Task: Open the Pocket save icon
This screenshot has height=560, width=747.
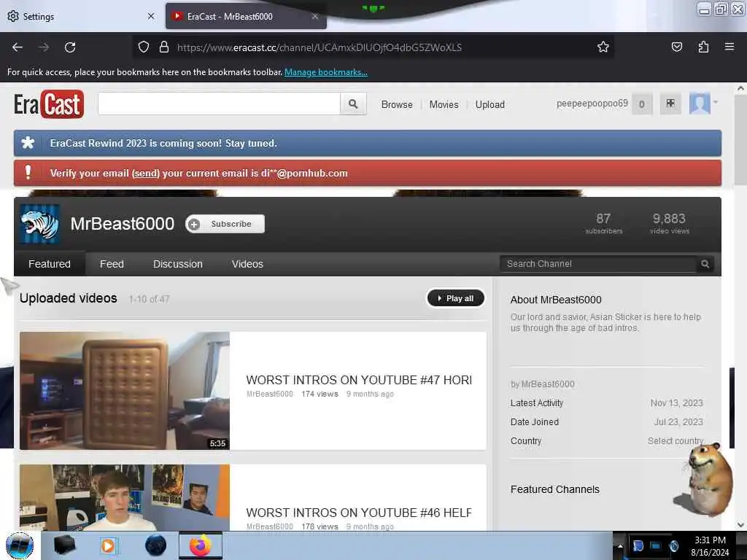Action: [676, 47]
